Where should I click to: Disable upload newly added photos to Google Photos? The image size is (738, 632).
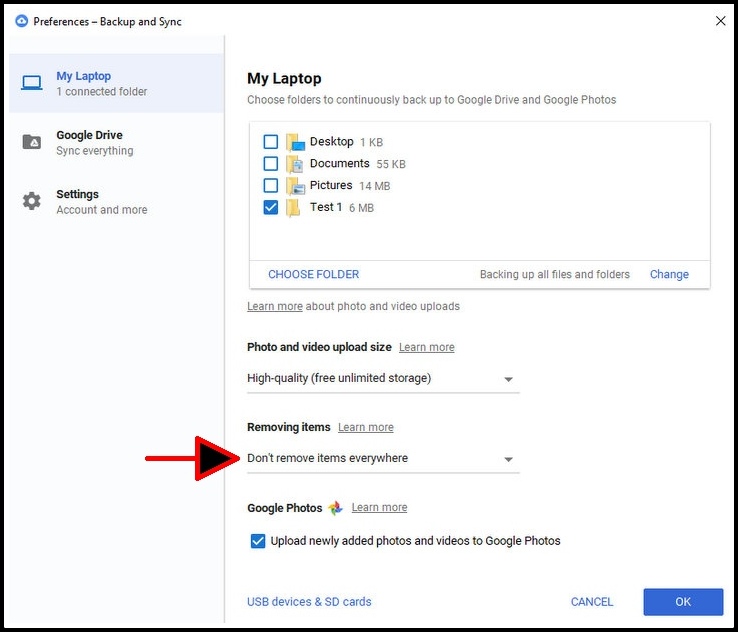coord(258,541)
